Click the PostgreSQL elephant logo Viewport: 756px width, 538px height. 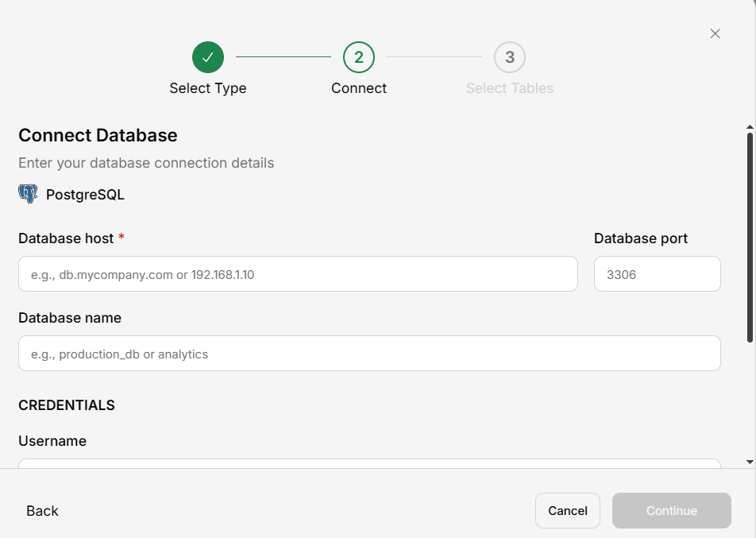coord(28,195)
